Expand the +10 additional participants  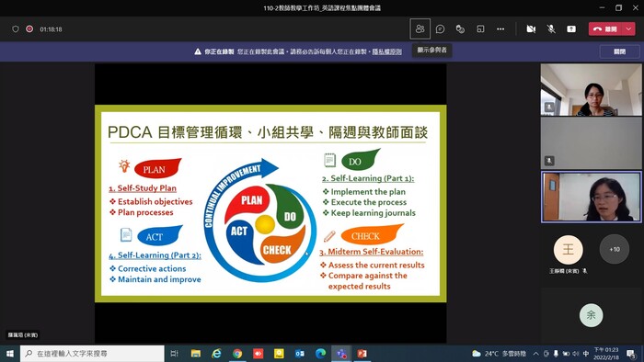615,249
